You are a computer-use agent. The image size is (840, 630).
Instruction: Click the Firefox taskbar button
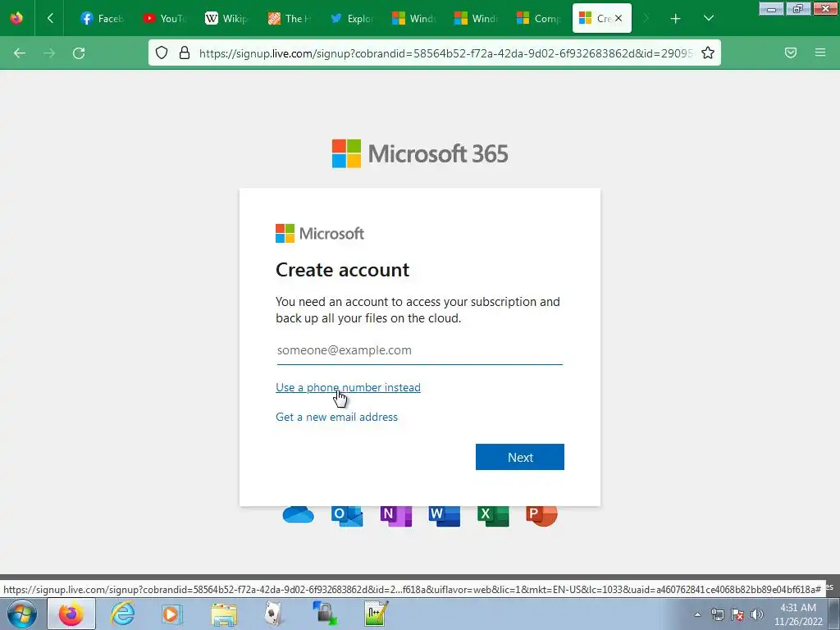click(x=71, y=614)
